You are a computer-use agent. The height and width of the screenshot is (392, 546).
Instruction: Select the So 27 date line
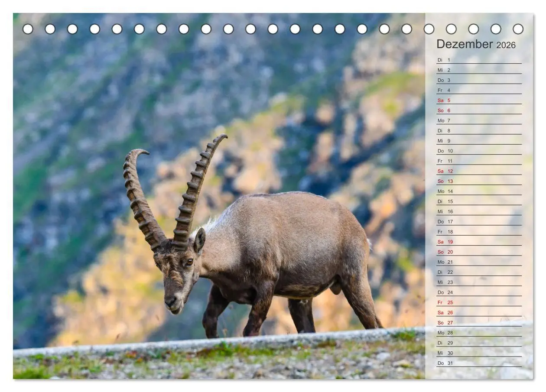pos(479,323)
